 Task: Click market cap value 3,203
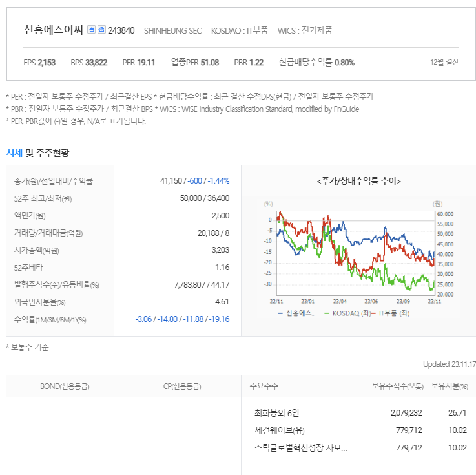(220, 250)
